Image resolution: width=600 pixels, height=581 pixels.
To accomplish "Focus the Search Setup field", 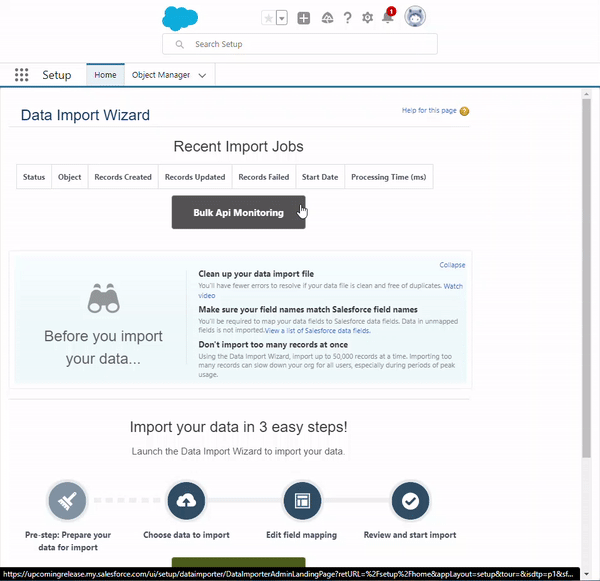I will coord(300,44).
